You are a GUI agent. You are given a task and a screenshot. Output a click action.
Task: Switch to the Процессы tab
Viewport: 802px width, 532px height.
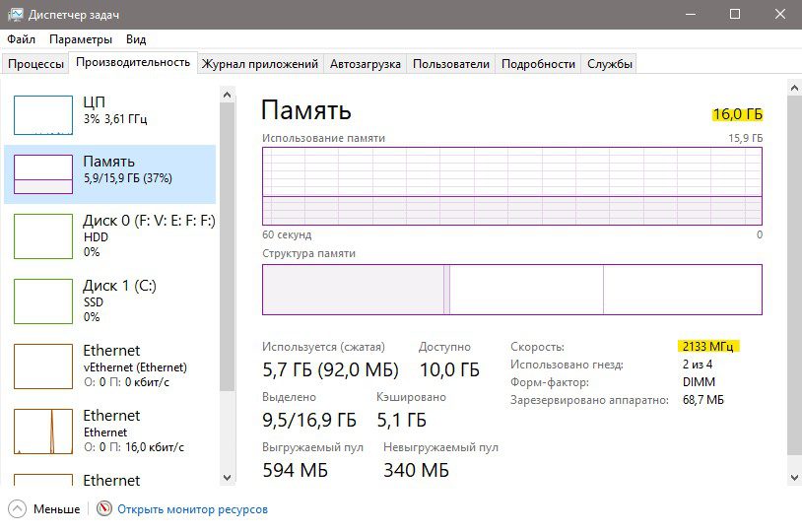tap(35, 64)
